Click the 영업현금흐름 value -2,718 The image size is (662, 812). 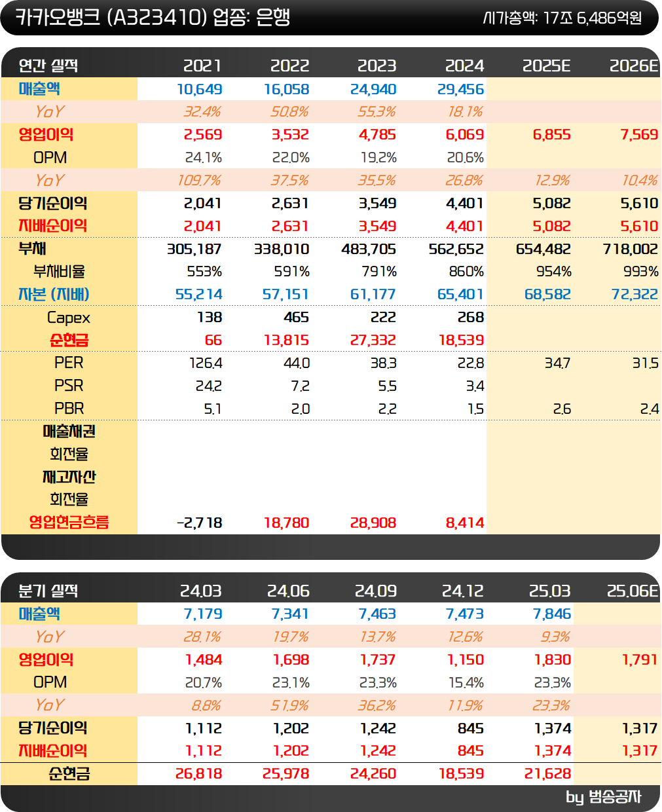point(200,523)
